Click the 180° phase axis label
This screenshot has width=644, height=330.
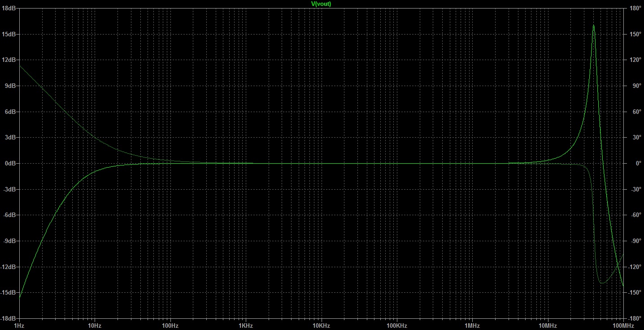[x=635, y=9]
